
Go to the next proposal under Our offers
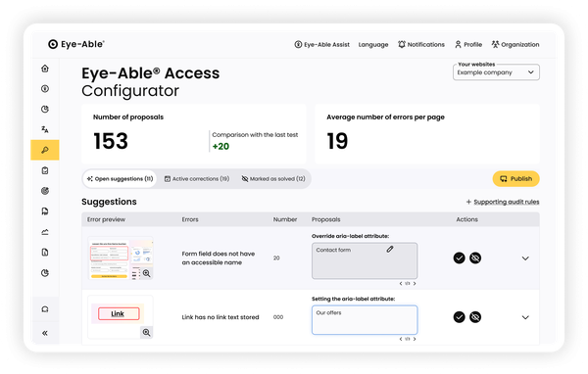tap(415, 339)
